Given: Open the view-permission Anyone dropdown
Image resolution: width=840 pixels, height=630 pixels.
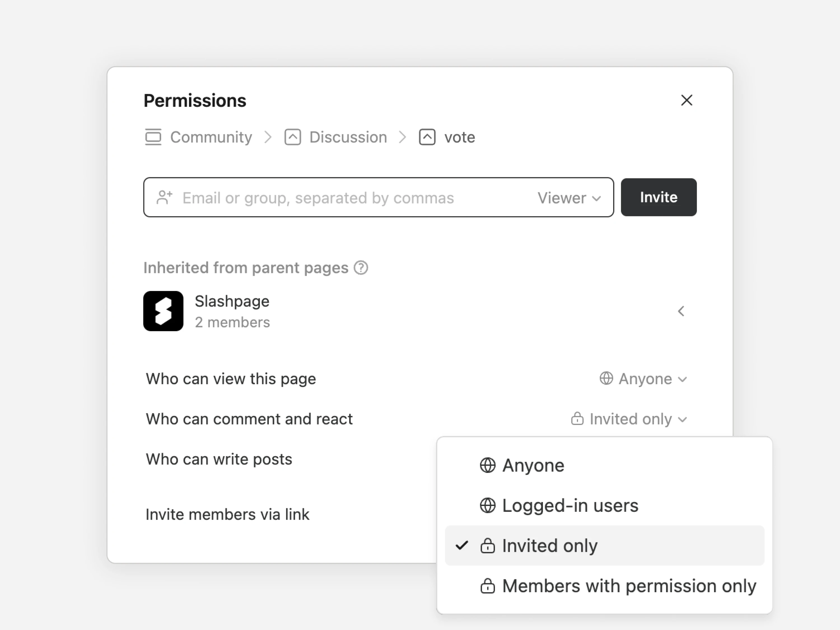Looking at the screenshot, I should tap(643, 379).
